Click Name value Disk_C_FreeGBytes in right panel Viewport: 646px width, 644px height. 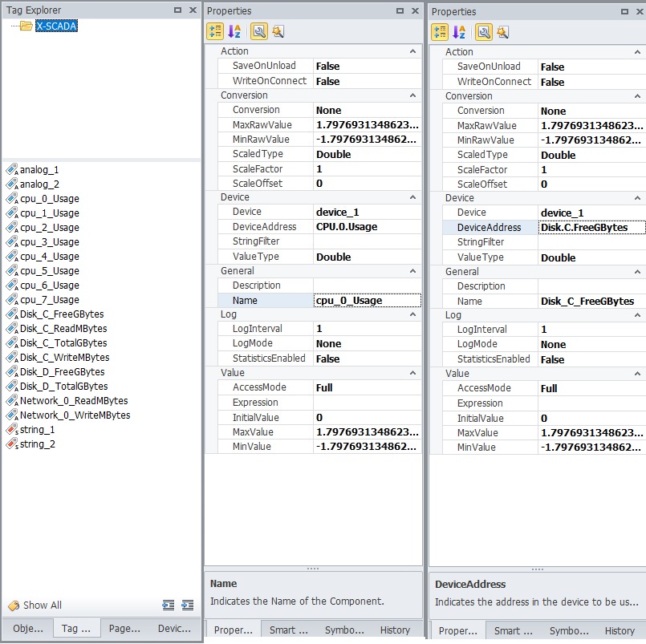click(592, 301)
